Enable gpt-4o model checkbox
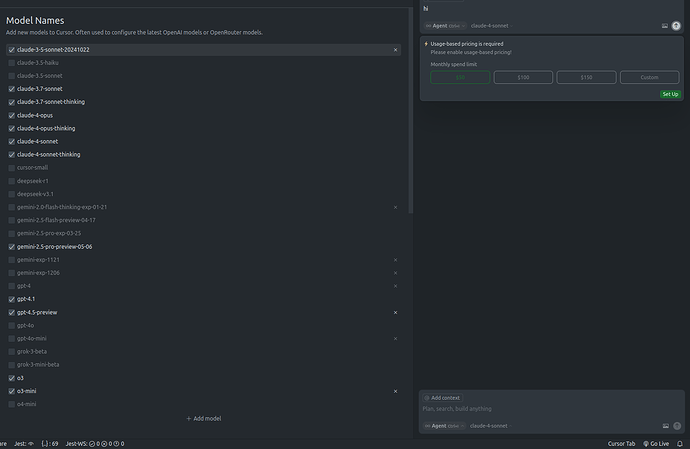Screen dimensions: 690x449 click(11, 326)
